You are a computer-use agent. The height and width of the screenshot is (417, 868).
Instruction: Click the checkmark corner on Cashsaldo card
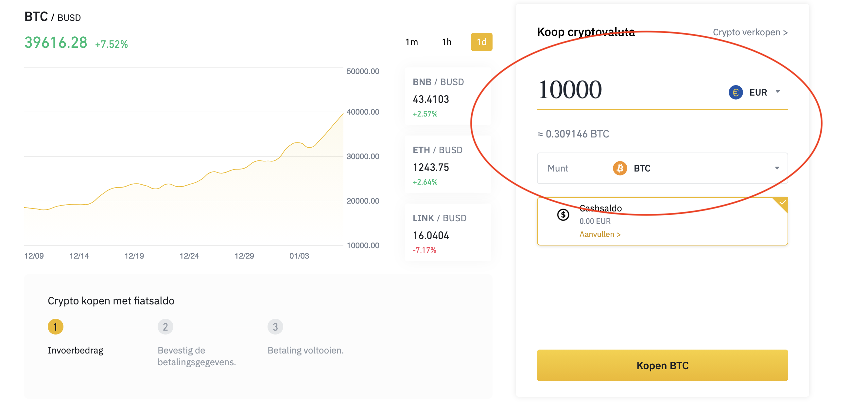pos(781,204)
